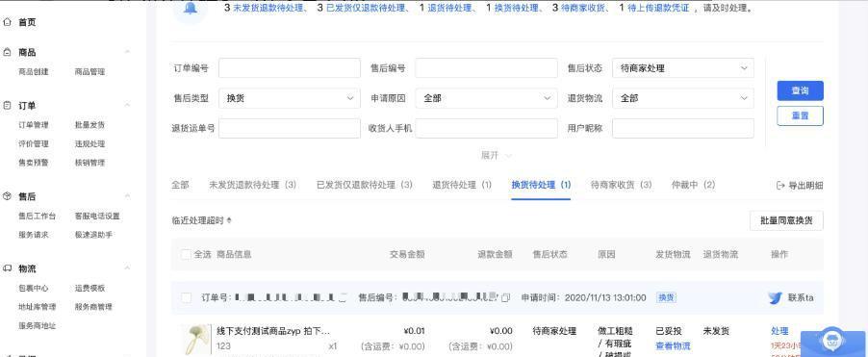
Task: Click the bell notification icon
Action: pos(190,10)
